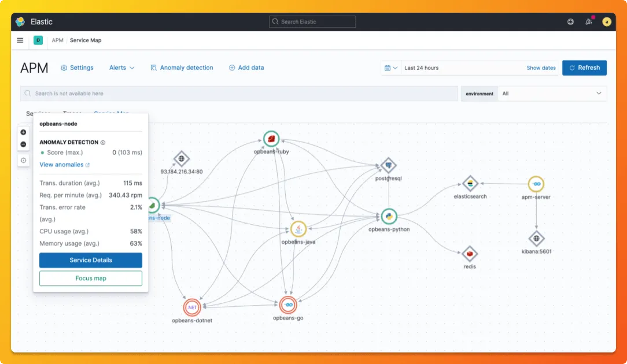Open the hamburger navigation menu

20,40
